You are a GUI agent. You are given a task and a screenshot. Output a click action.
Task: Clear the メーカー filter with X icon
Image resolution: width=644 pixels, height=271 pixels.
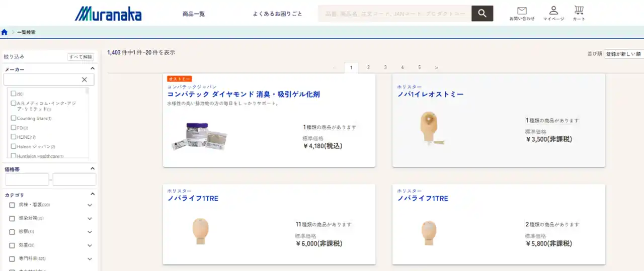(x=85, y=79)
